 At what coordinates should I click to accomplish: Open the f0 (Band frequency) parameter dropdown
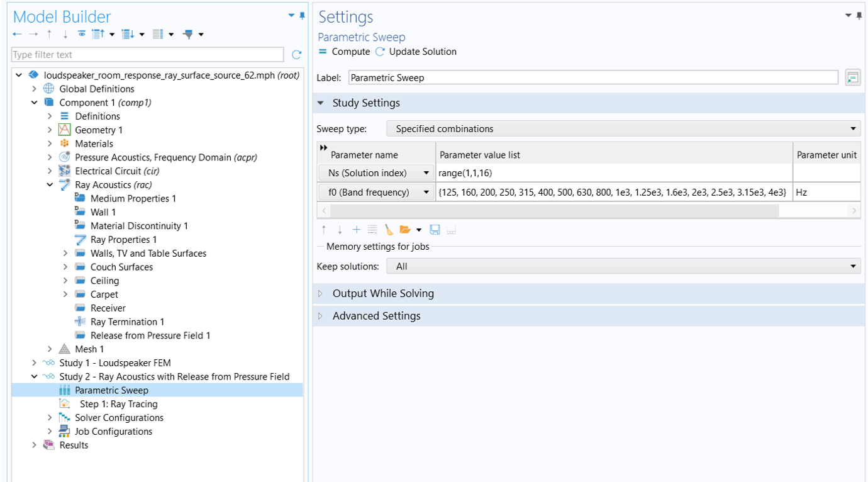(376, 193)
